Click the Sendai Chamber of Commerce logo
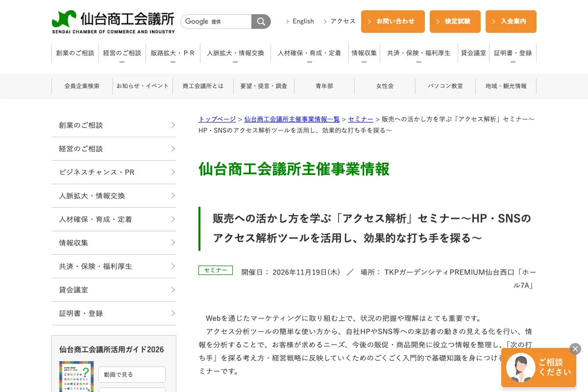The image size is (588, 392). [x=113, y=22]
